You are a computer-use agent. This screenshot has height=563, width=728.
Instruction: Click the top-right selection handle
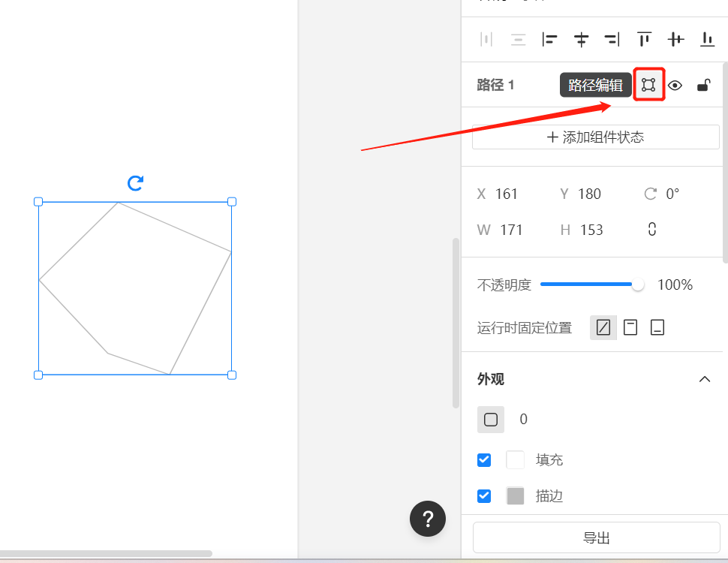[x=232, y=202]
